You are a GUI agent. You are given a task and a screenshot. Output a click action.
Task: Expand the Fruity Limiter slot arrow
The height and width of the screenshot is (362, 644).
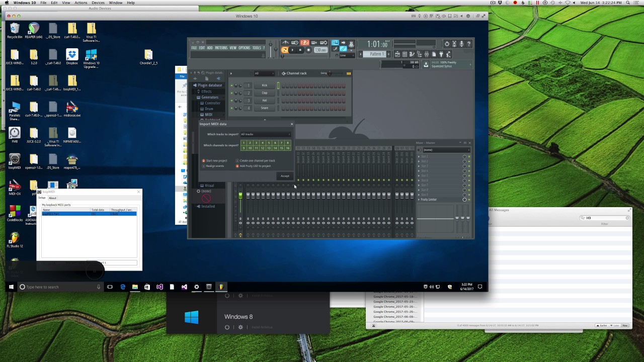(419, 200)
